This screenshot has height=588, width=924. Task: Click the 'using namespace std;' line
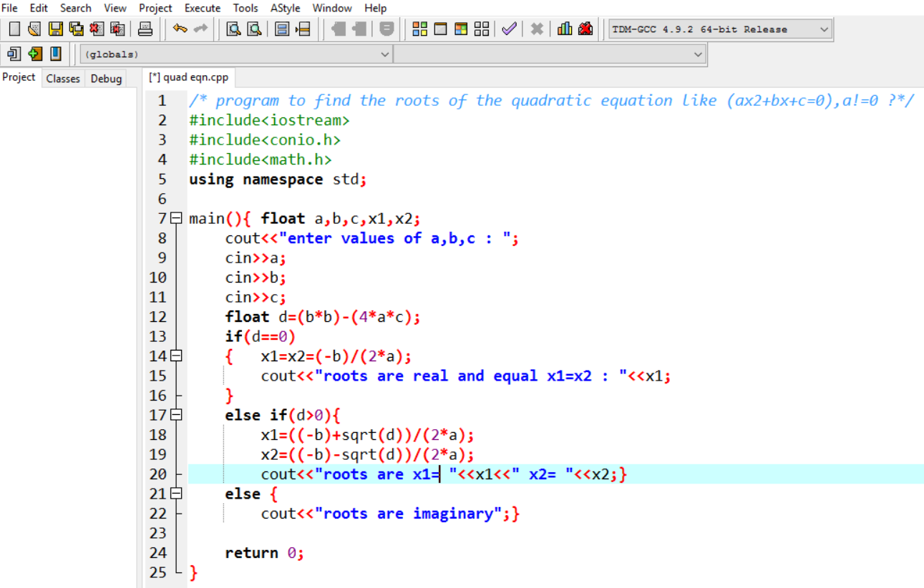click(278, 179)
